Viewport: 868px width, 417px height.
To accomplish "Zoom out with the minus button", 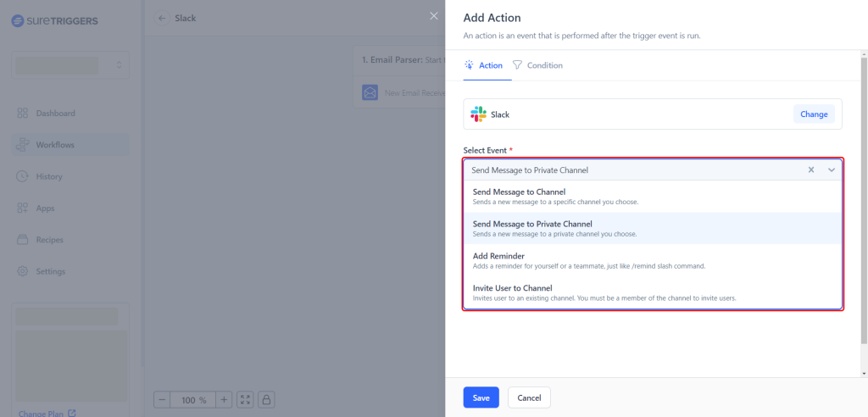I will pos(162,400).
